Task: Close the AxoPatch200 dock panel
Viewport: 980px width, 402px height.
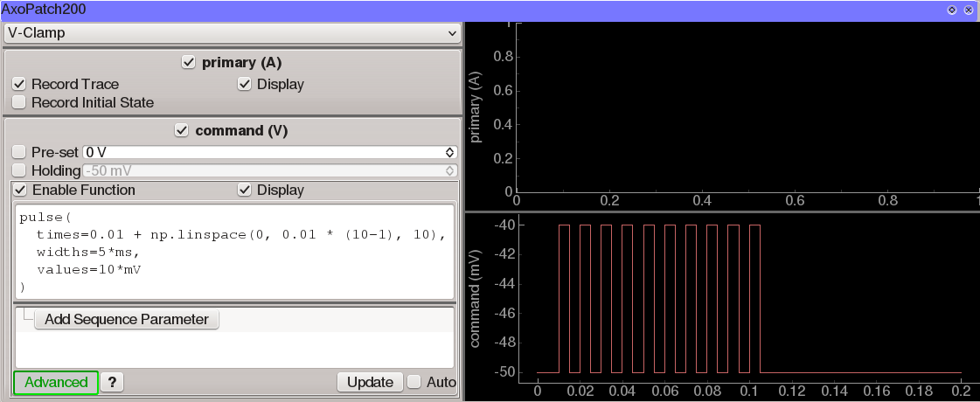Action: point(968,10)
